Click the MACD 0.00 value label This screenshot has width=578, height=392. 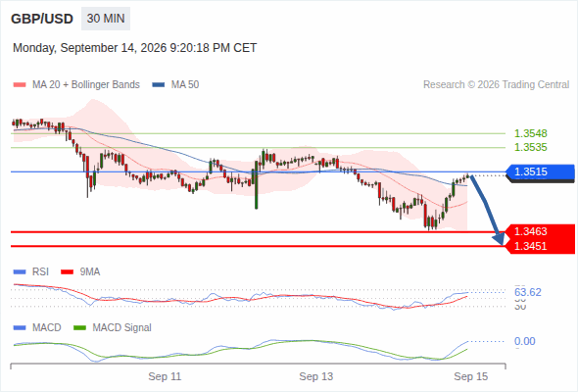pyautogui.click(x=525, y=341)
